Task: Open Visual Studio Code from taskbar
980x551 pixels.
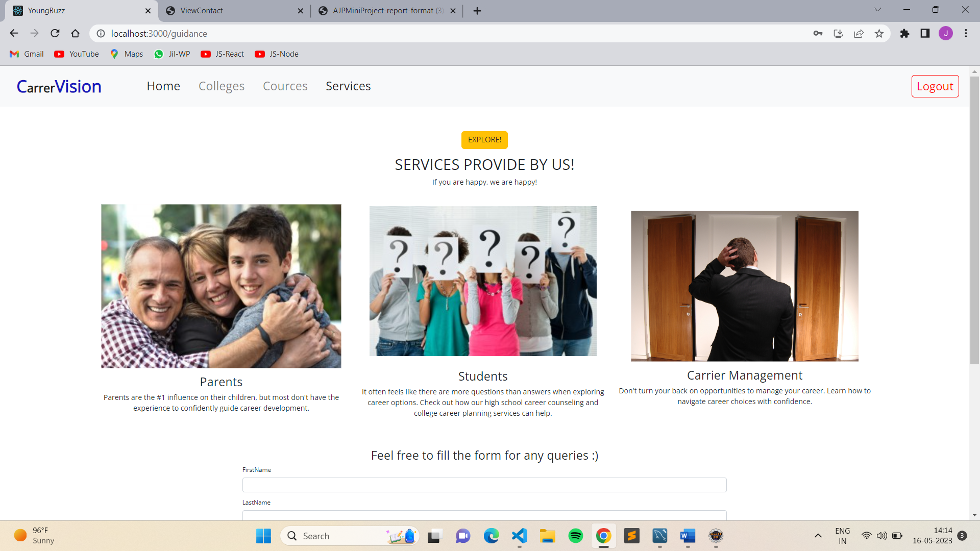Action: (519, 536)
